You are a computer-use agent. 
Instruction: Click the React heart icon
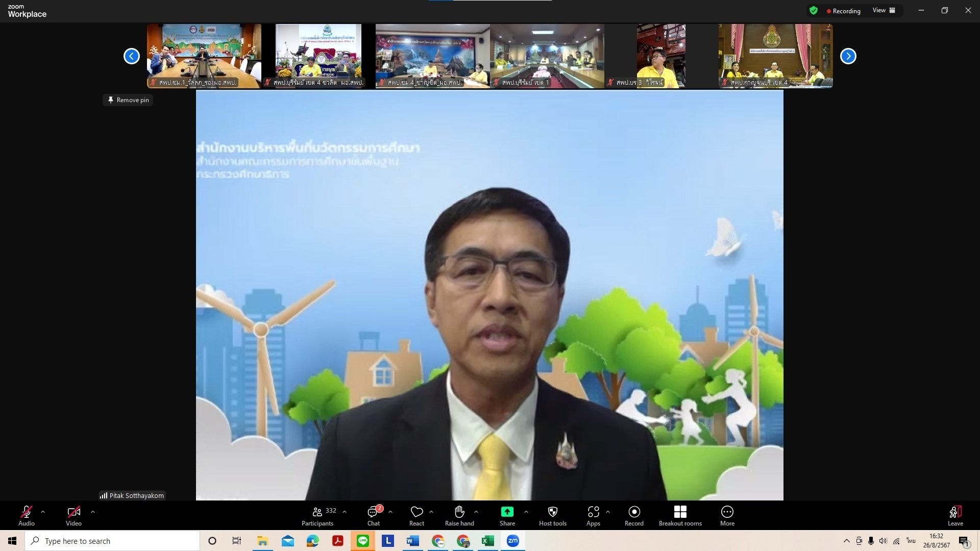point(416,515)
